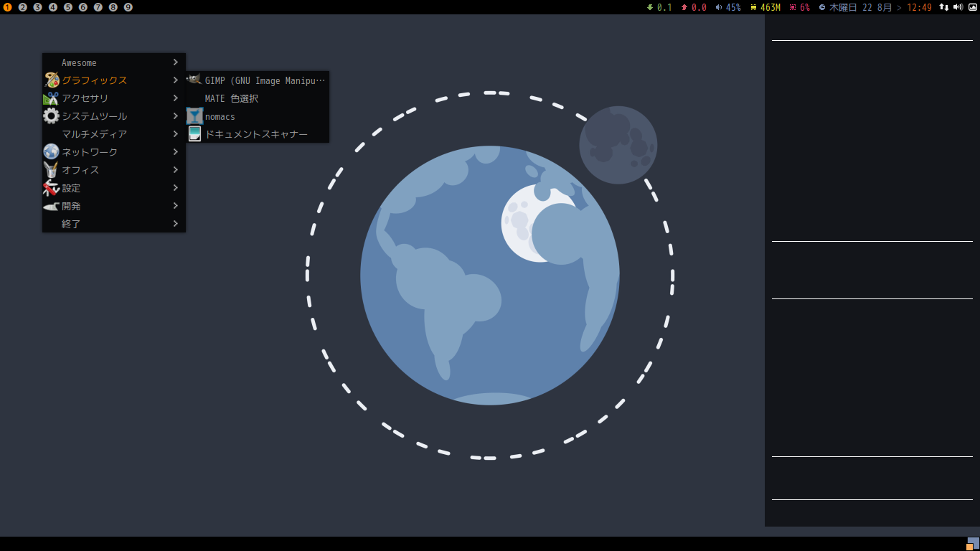This screenshot has width=980, height=551.
Task: Switch to workspace tag 6
Action: coord(83,7)
